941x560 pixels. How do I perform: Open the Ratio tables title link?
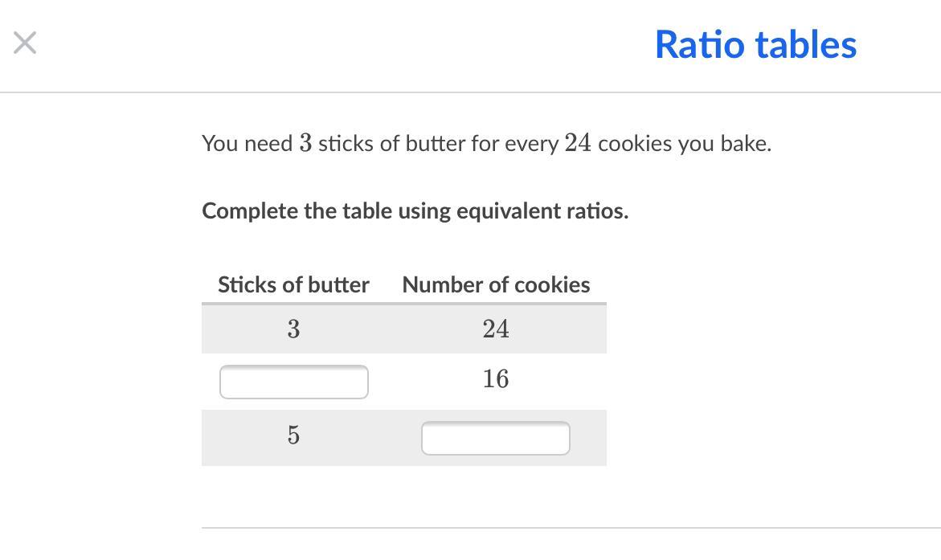tap(755, 44)
